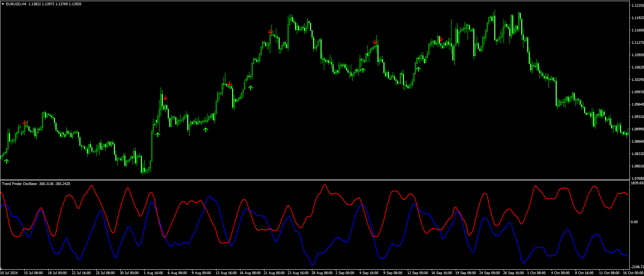Click the 21 Aug 00:00 time label
Image resolution: width=644 pixels, height=276 pixels.
click(274, 273)
